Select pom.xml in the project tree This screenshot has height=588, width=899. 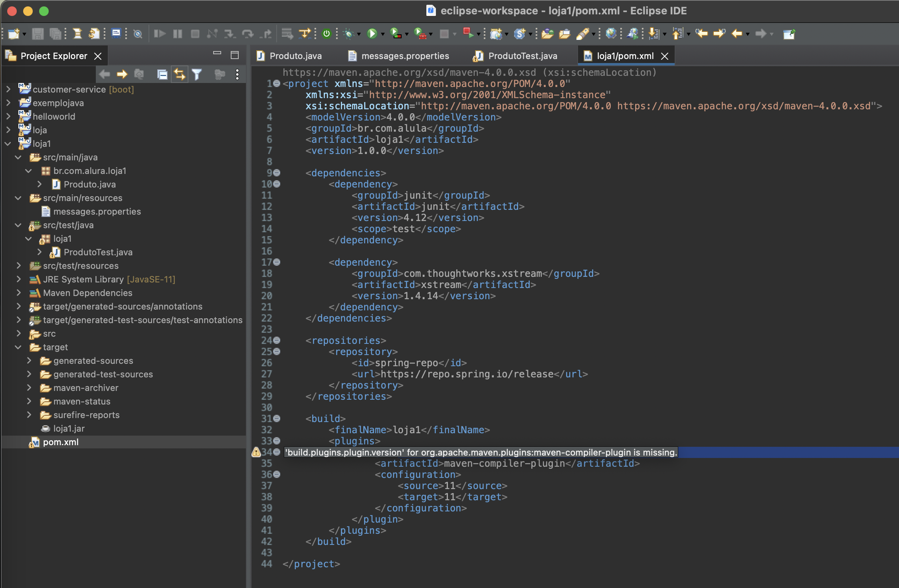click(124, 442)
